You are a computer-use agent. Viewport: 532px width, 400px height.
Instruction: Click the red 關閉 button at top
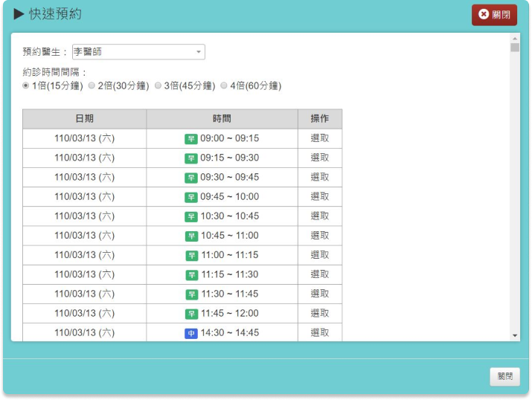click(x=494, y=15)
